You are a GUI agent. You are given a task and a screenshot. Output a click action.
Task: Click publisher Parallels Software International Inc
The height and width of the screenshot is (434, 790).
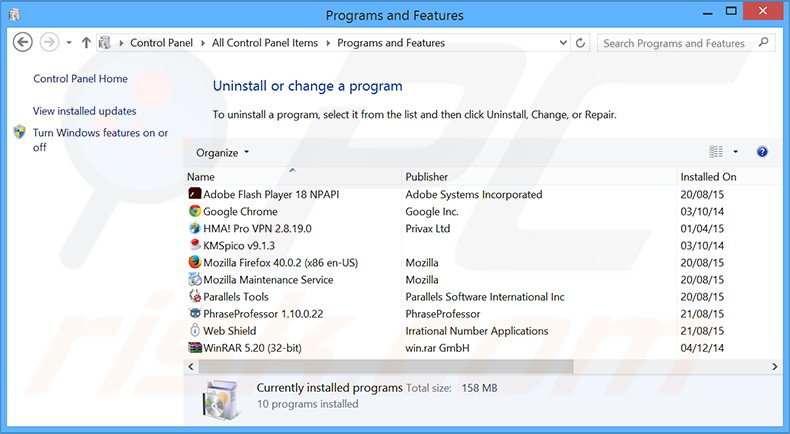tap(485, 296)
